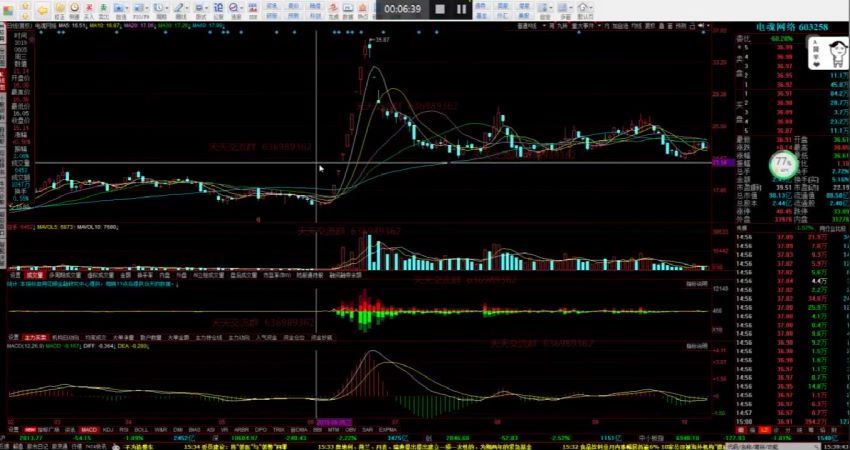The image size is (850, 450).
Task: Expand the 选股 dropdown arrow
Action: [x=241, y=8]
